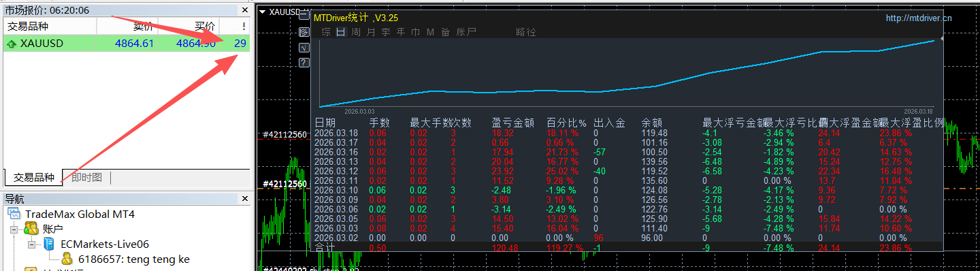
Task: Select TradeMax Global MT4 in Navigator tree
Action: pyautogui.click(x=80, y=214)
